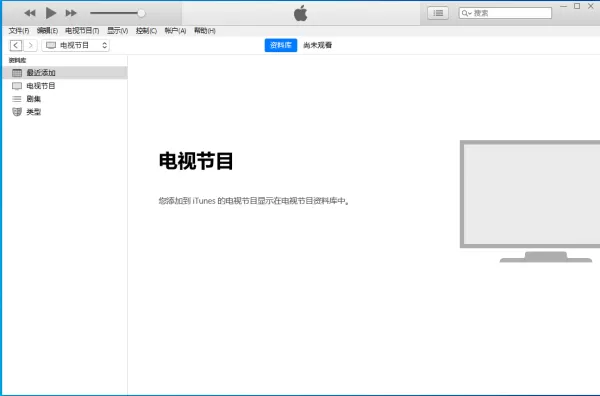The height and width of the screenshot is (396, 600).
Task: Minimize the iTunes window
Action: 563,6
